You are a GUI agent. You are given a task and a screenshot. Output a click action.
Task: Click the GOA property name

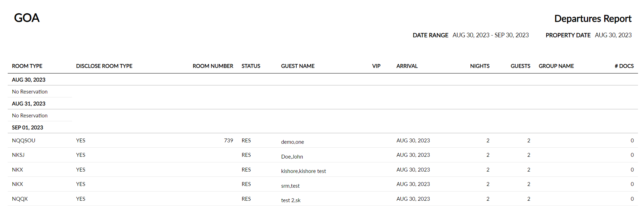tap(27, 18)
